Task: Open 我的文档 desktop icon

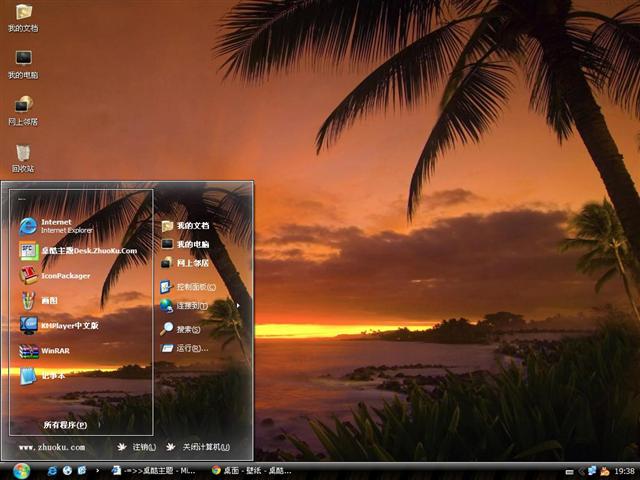Action: (x=23, y=16)
